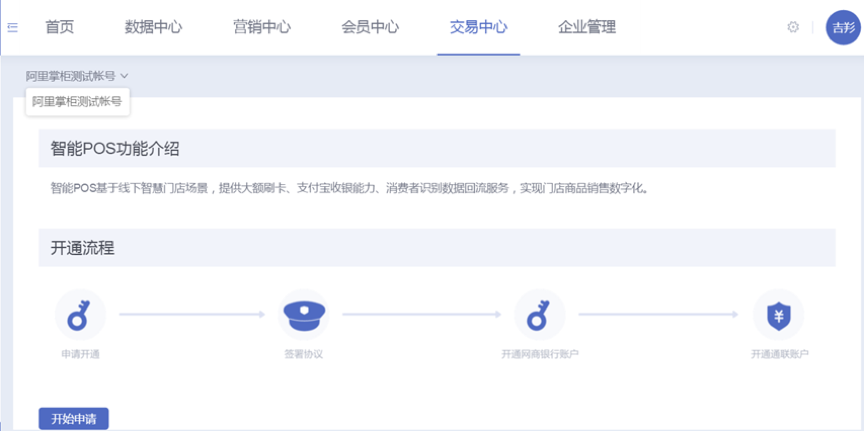The width and height of the screenshot is (864, 431).
Task: Switch to the 营销中心 tab
Action: [x=262, y=27]
